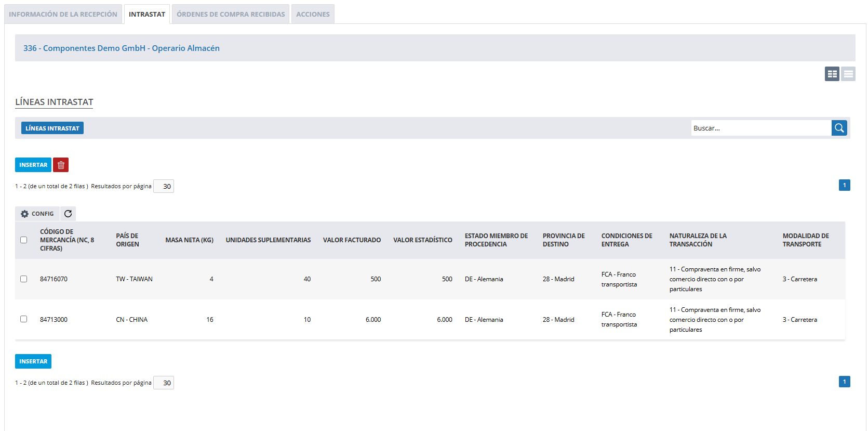Edit top results-per-page field
This screenshot has height=431, width=868.
tap(164, 186)
